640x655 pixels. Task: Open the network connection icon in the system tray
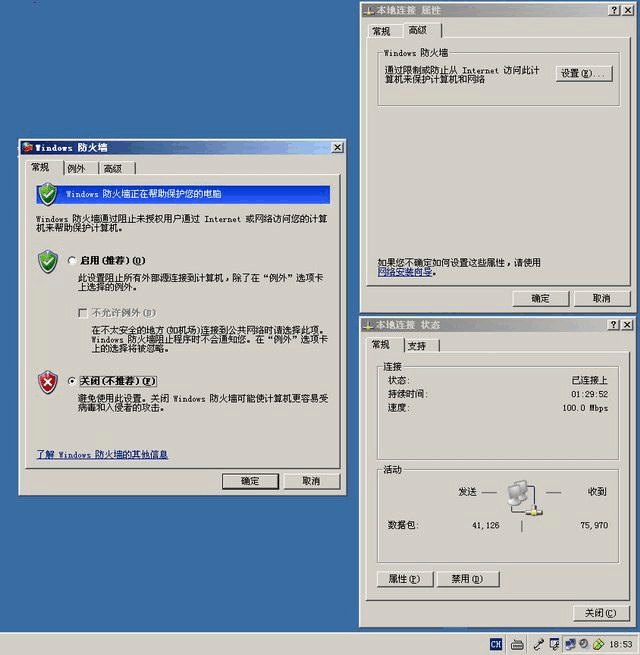pos(570,644)
